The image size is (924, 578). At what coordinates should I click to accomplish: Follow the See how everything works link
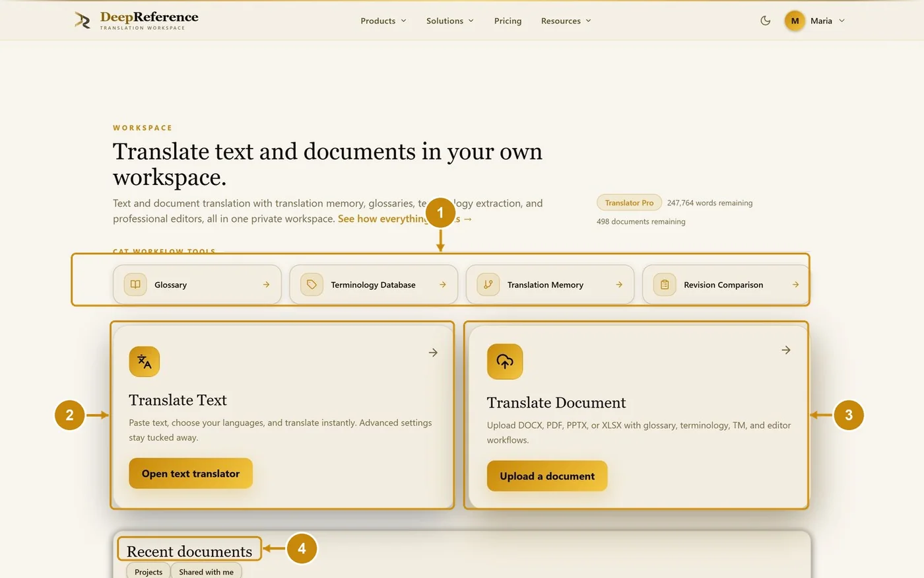coord(405,219)
